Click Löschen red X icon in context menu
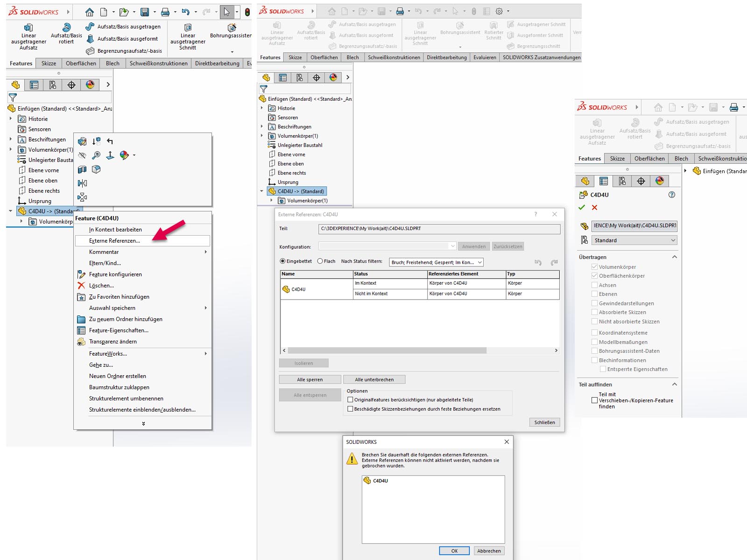Viewport: 747px width, 560px height. (x=81, y=286)
